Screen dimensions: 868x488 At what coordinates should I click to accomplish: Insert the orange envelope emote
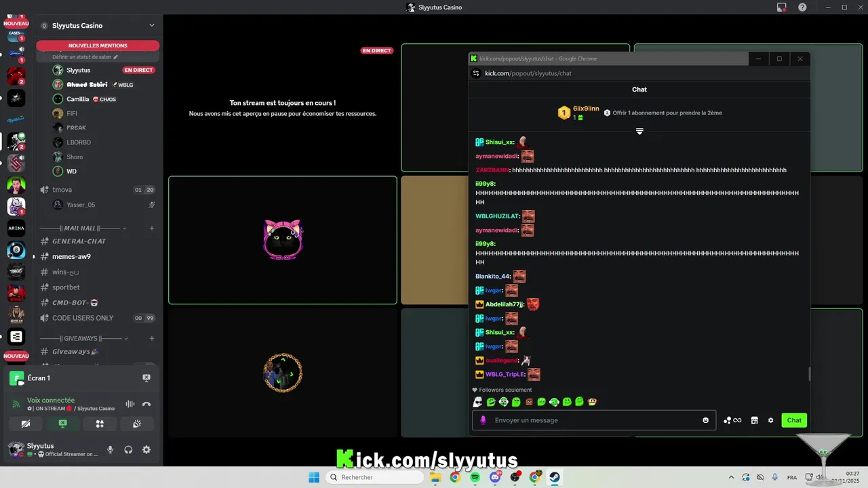pyautogui.click(x=529, y=402)
